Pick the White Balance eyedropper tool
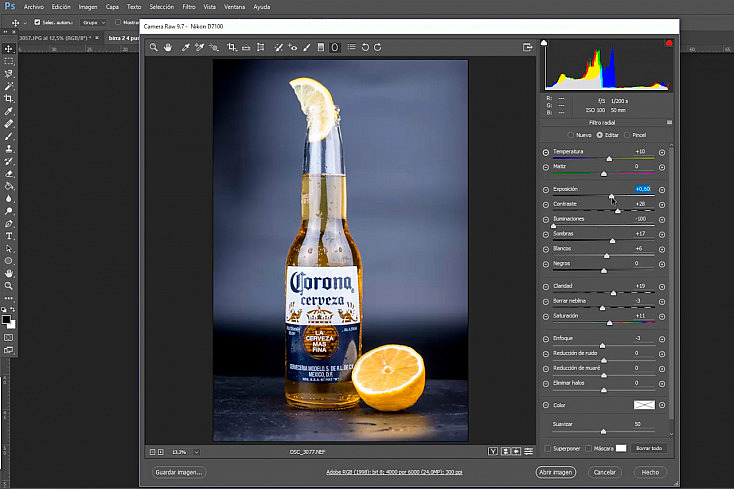734x489 pixels. pos(185,47)
